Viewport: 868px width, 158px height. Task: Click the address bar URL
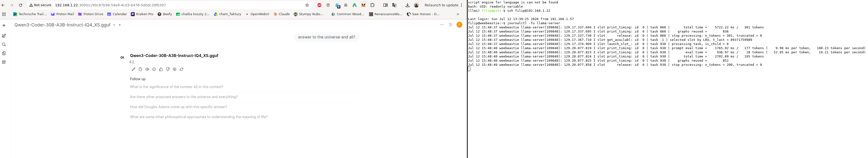pyautogui.click(x=110, y=5)
